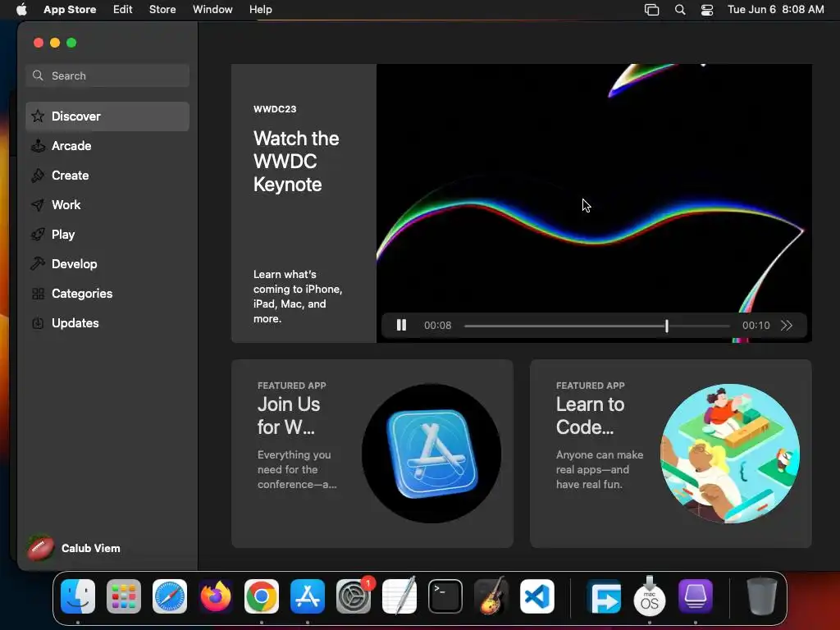840x630 pixels.
Task: Select the Develop hammer icon
Action: (38, 263)
